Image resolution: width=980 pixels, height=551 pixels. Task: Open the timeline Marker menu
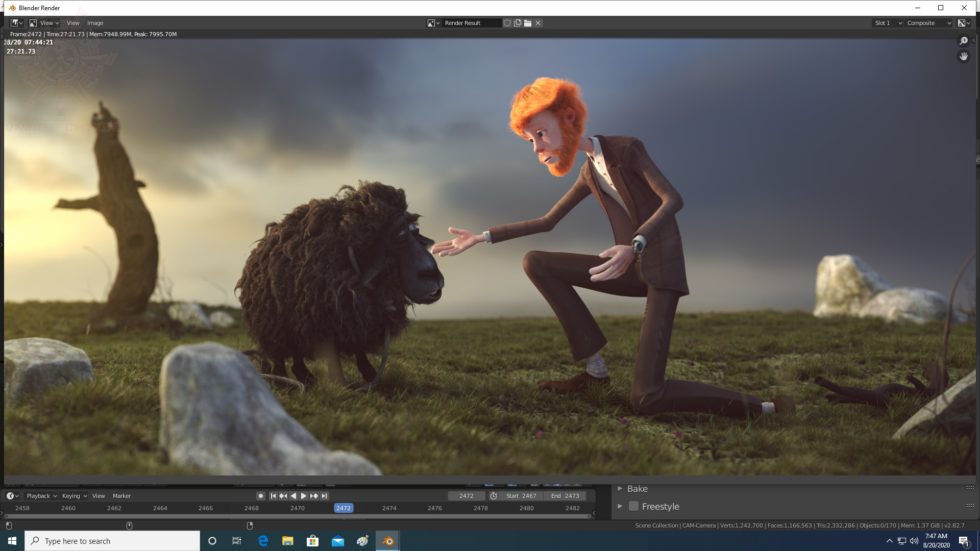(x=121, y=496)
